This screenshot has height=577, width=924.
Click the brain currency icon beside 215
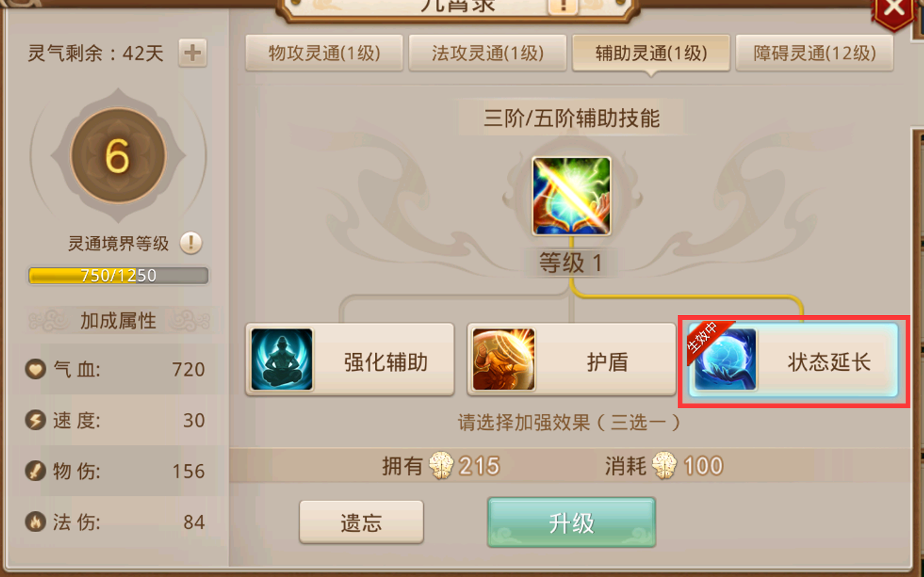pyautogui.click(x=441, y=465)
